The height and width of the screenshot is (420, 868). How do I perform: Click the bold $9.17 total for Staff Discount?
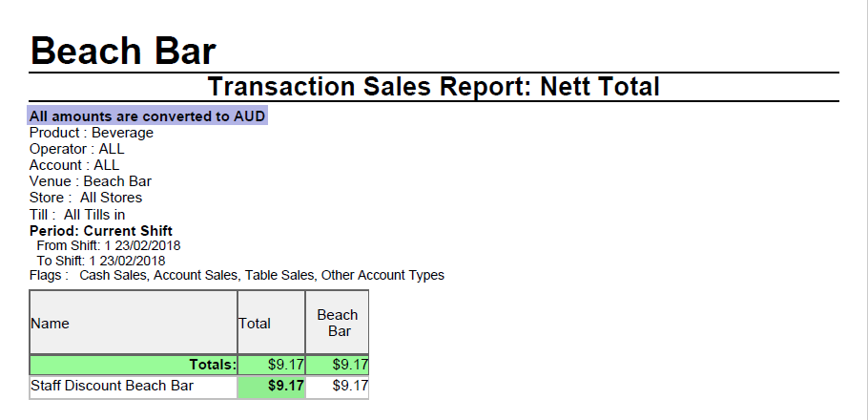[x=285, y=387]
